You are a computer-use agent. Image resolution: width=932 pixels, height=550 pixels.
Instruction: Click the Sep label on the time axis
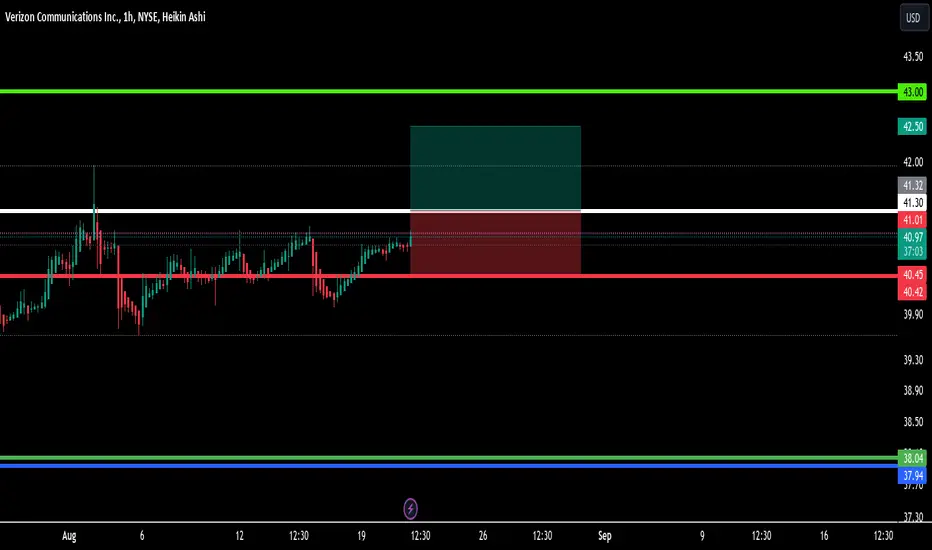(604, 536)
